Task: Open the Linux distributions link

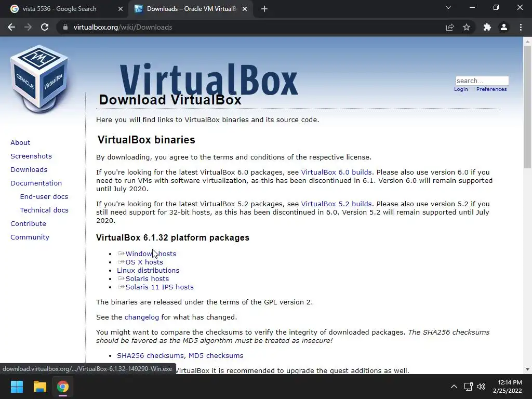Action: point(148,270)
